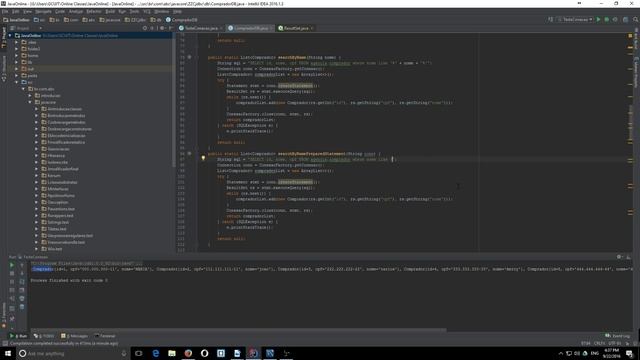Expand the out folder
This screenshot has height=360, width=640.
tap(17, 69)
